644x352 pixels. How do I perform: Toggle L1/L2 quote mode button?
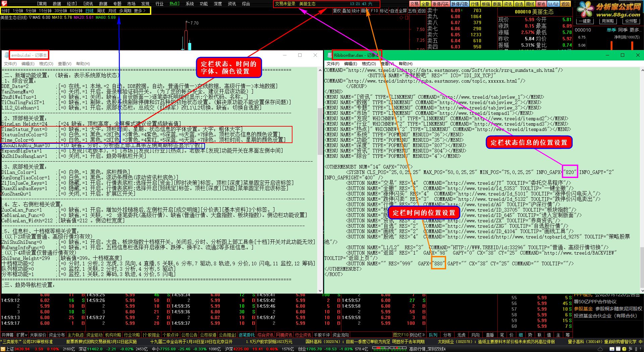click(553, 4)
